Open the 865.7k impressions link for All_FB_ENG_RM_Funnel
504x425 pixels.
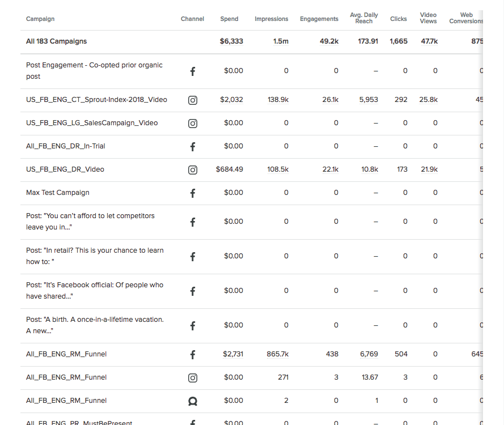pos(277,354)
